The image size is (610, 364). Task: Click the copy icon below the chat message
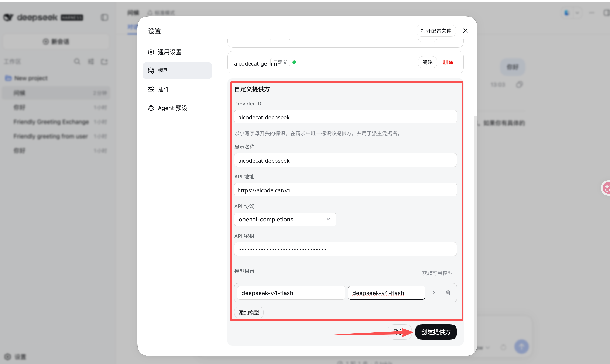519,85
